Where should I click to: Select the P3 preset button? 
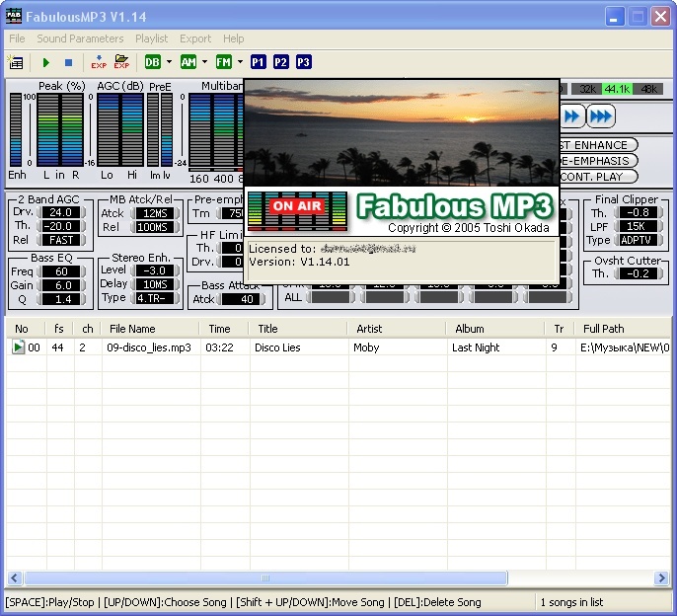(x=303, y=62)
